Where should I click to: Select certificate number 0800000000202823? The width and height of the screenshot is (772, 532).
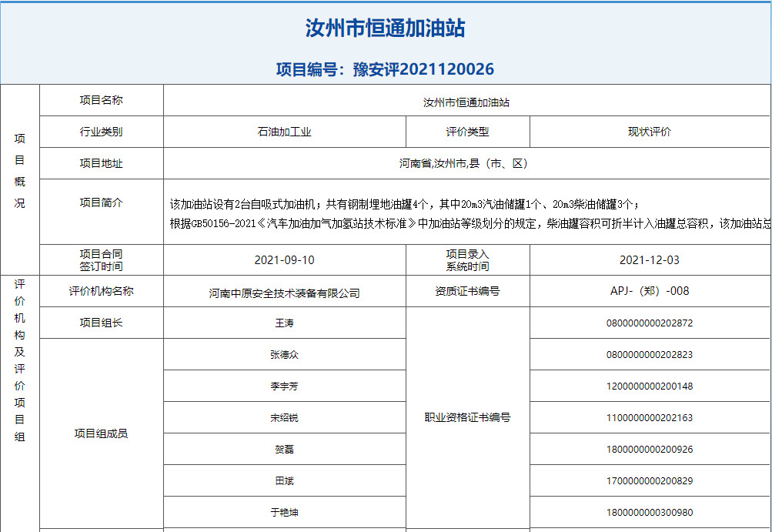tap(650, 355)
